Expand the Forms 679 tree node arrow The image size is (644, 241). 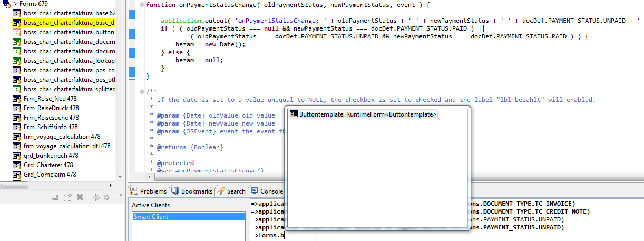16,4
